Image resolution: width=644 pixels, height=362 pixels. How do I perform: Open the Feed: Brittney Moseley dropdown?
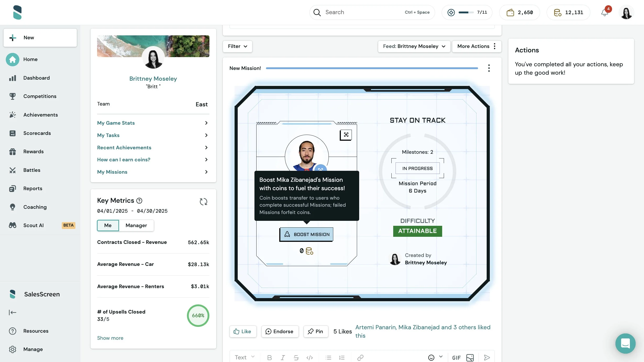414,46
